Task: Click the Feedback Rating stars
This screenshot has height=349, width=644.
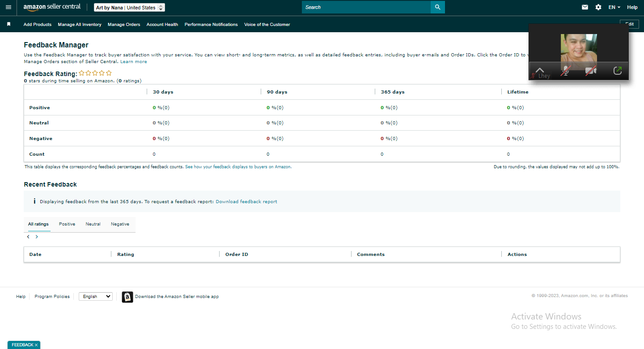Action: 95,73
